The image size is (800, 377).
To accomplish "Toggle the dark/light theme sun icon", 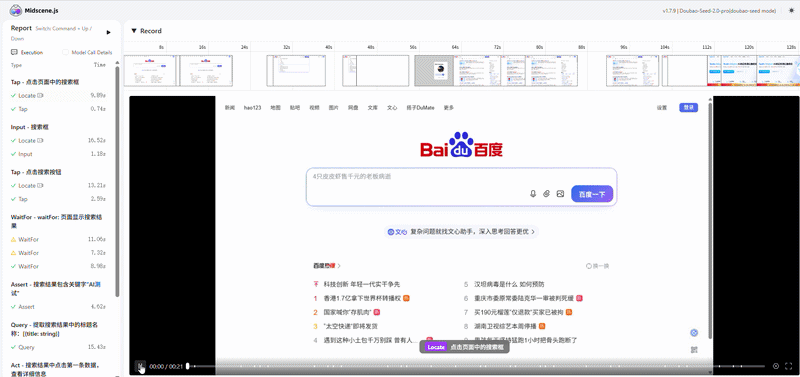I will point(791,10).
